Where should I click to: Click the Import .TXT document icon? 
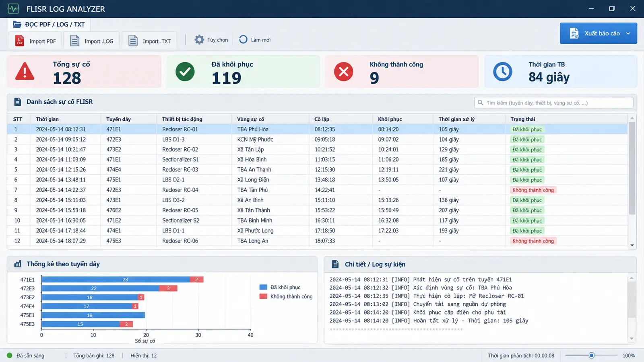point(133,41)
